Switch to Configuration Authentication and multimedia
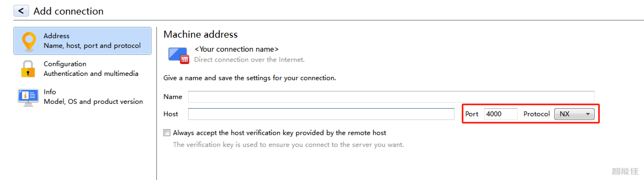Image resolution: width=644 pixels, height=180 pixels. (91, 69)
